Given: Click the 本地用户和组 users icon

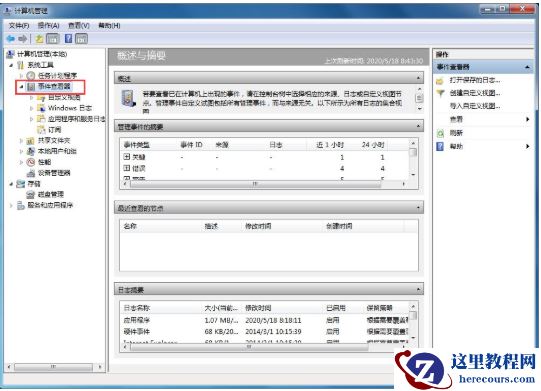Looking at the screenshot, I should click(x=31, y=151).
